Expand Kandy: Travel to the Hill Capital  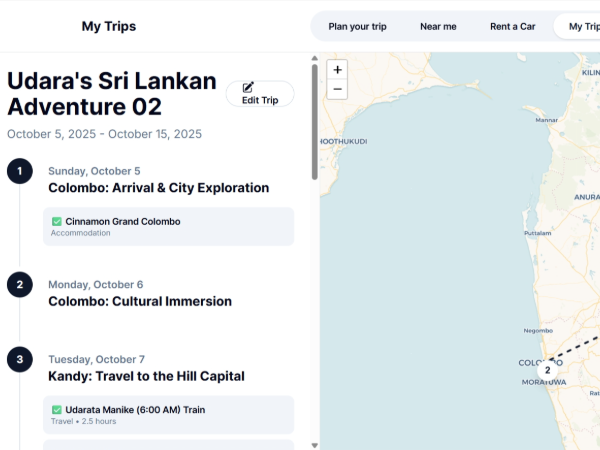click(x=146, y=376)
